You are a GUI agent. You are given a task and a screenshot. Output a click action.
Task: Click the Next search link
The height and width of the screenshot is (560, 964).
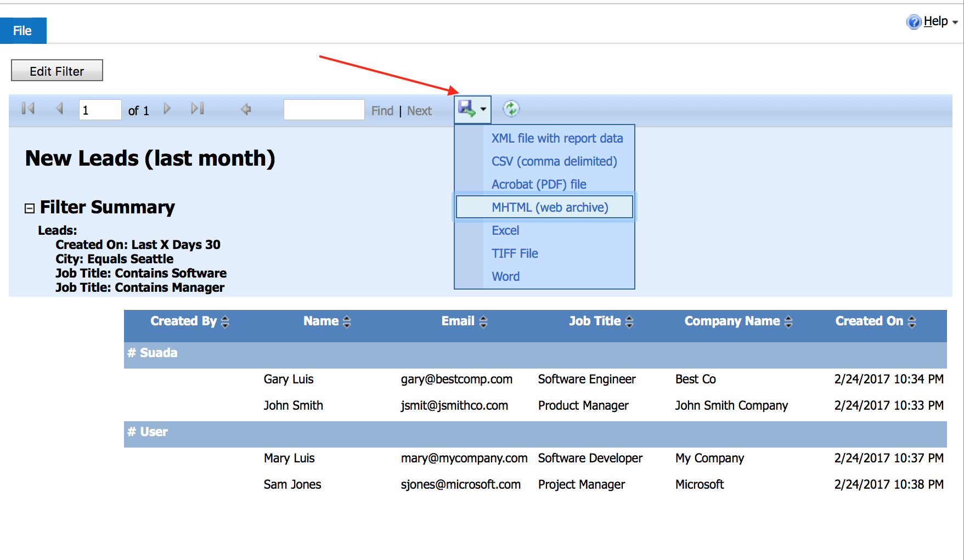[x=419, y=111]
